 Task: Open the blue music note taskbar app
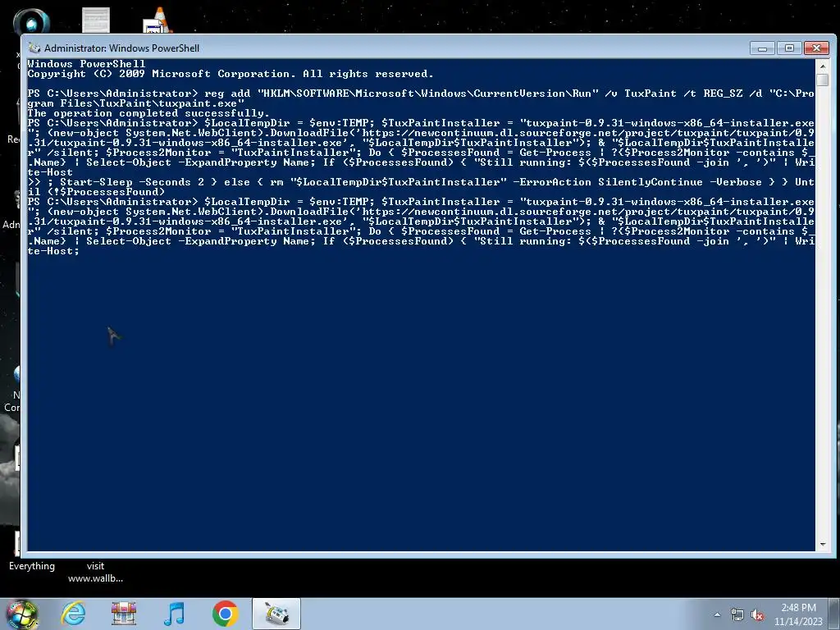pos(174,614)
